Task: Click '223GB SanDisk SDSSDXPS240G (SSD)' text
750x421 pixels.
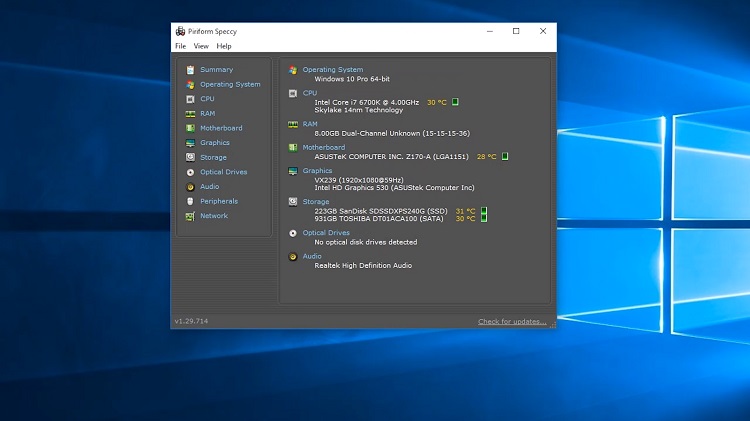Action: (381, 211)
